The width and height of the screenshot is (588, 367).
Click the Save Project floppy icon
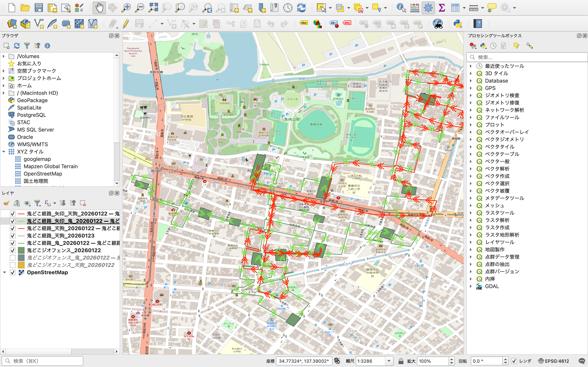(39, 8)
